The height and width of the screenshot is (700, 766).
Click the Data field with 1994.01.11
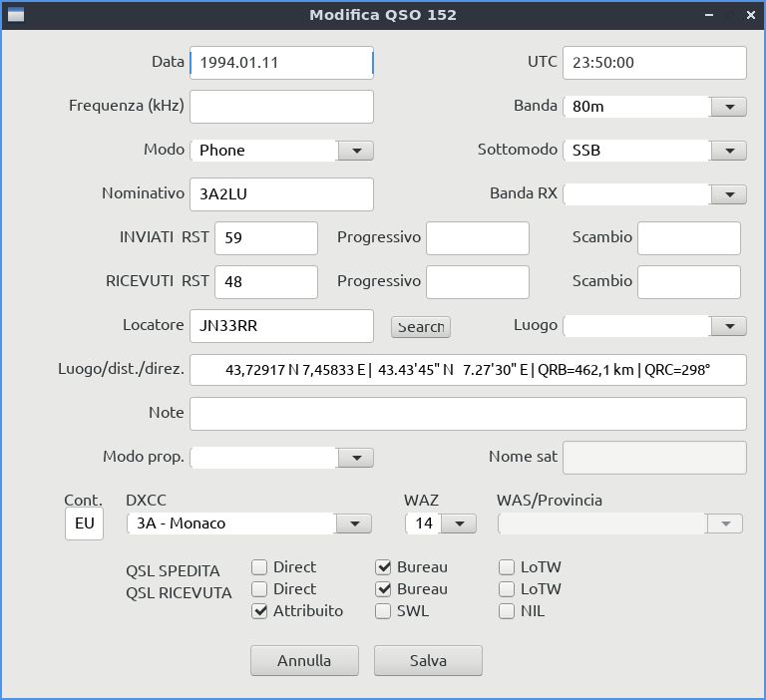pos(282,63)
